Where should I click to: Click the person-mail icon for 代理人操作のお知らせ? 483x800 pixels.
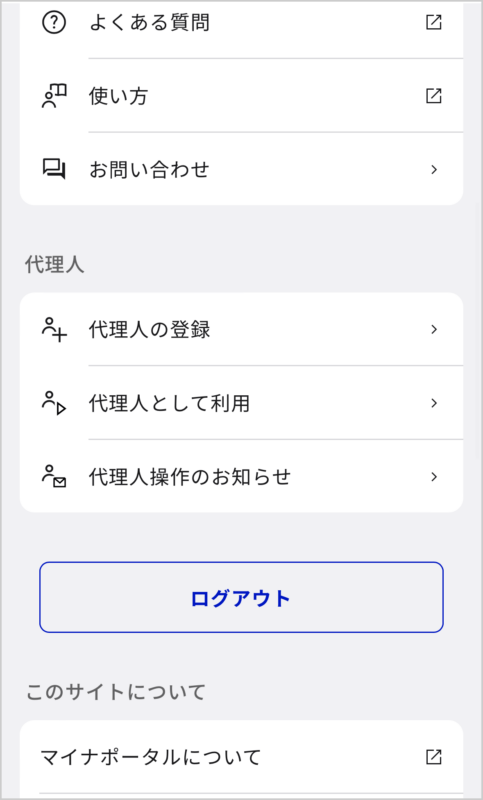pos(54,477)
